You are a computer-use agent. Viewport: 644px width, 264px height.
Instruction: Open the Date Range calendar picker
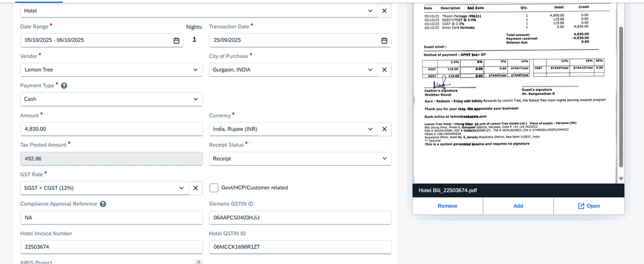pos(177,41)
